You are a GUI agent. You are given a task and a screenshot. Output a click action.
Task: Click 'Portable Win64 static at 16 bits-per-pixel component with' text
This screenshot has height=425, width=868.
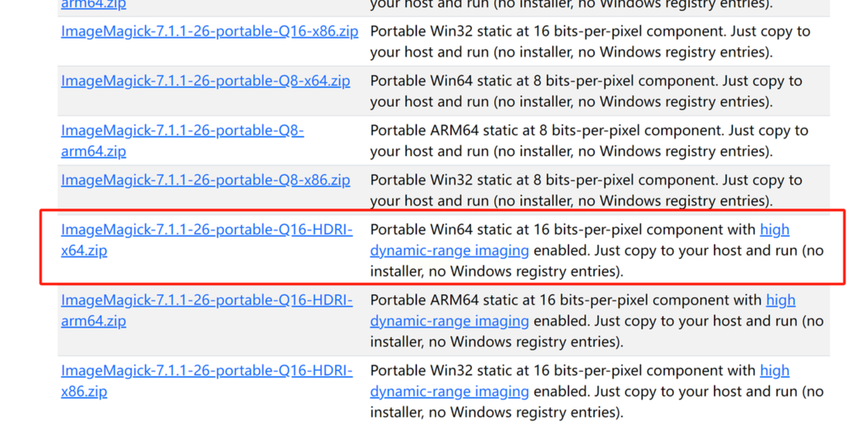point(562,230)
